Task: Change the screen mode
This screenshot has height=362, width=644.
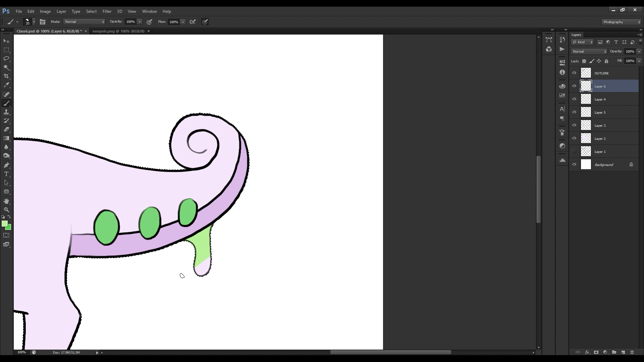Action: click(x=6, y=244)
